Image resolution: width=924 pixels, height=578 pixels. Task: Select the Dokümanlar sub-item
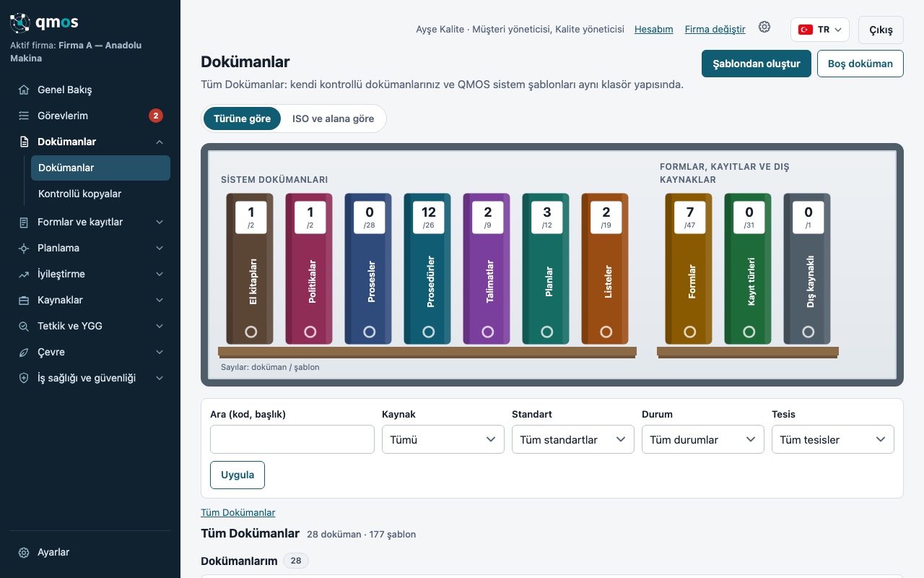pos(100,168)
